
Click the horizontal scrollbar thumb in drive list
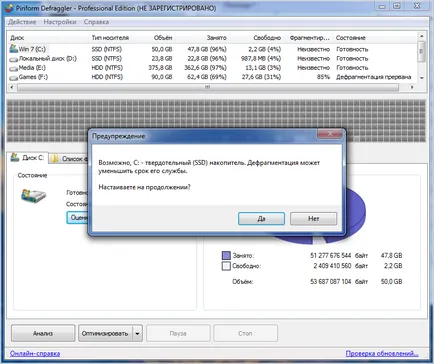point(208,87)
